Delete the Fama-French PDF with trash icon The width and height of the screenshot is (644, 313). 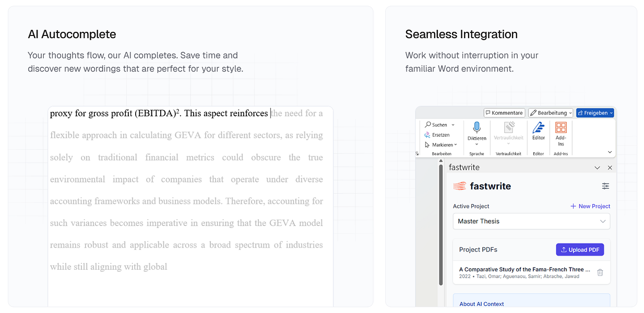tap(600, 272)
